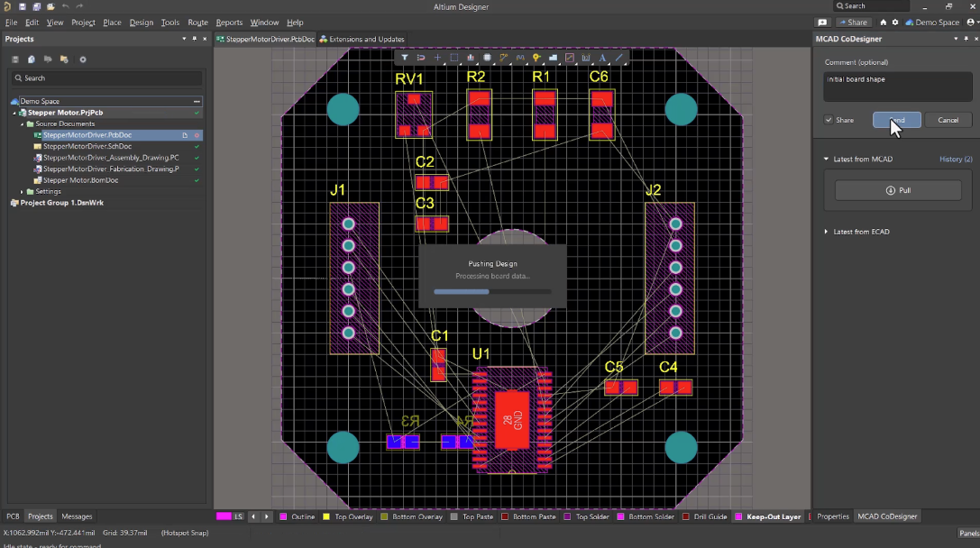This screenshot has height=548, width=980.
Task: Expand the Settings folder in project tree
Action: click(22, 192)
